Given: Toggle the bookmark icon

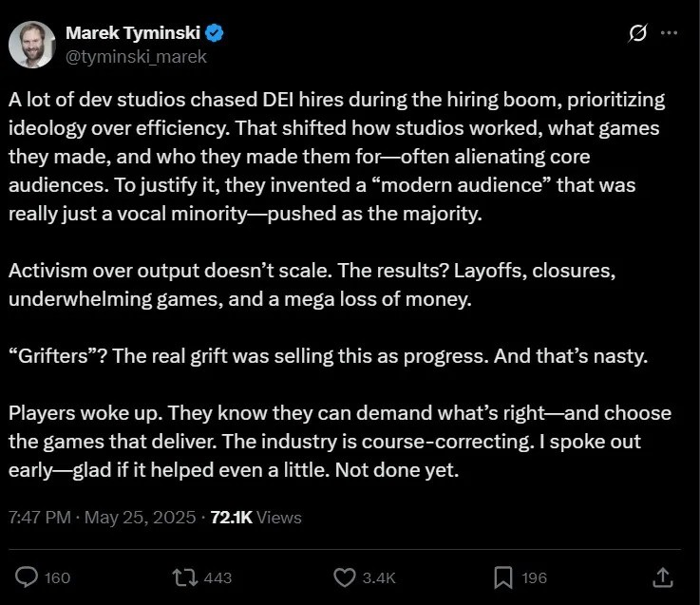Looking at the screenshot, I should [503, 577].
